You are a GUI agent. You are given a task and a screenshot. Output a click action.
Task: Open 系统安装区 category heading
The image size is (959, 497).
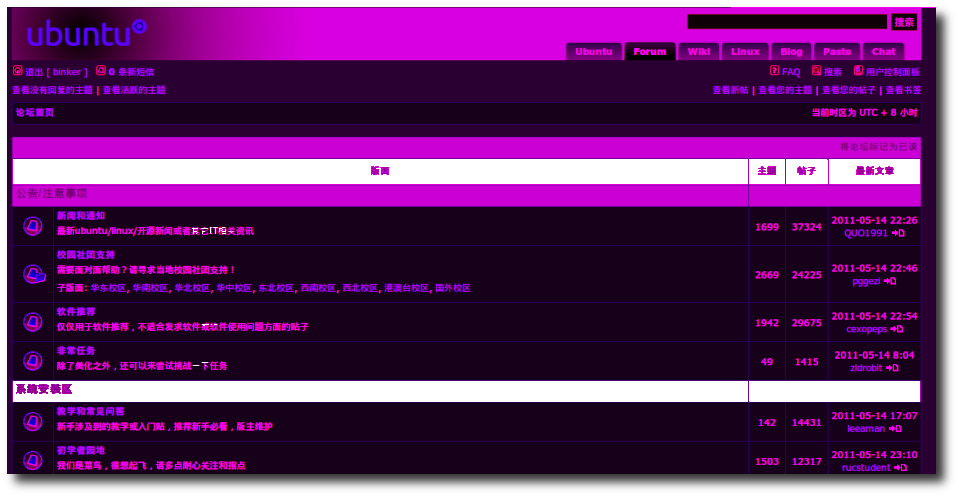pyautogui.click(x=44, y=389)
